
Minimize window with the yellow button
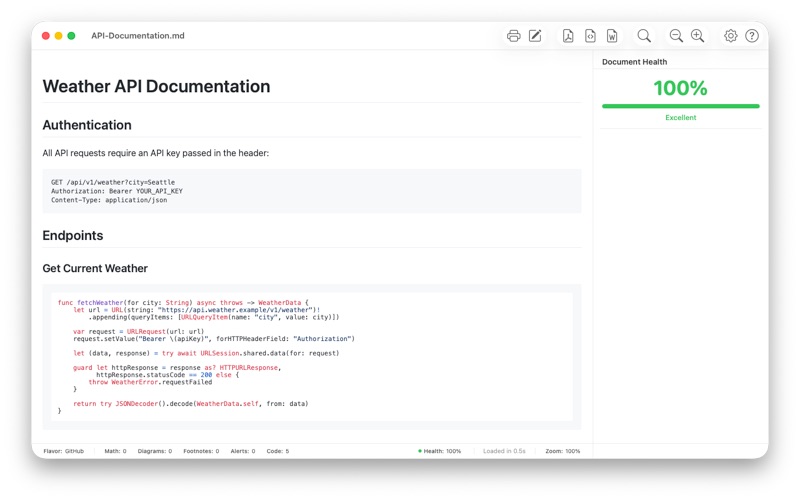click(x=58, y=36)
